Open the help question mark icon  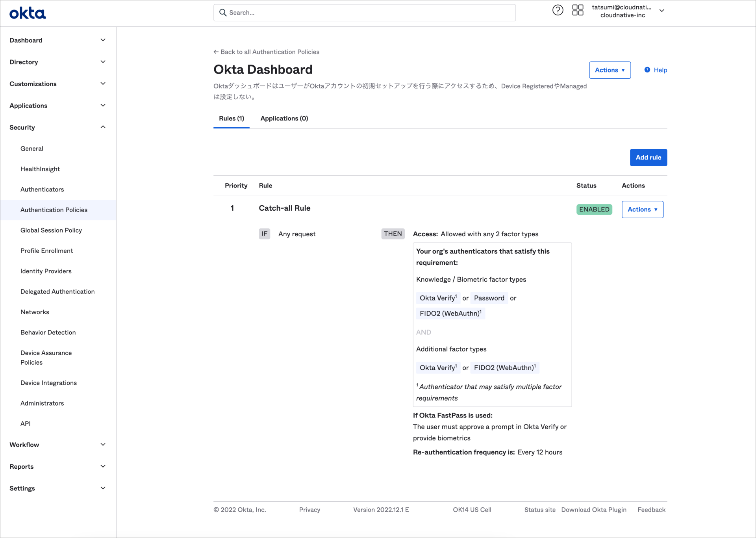pyautogui.click(x=558, y=10)
